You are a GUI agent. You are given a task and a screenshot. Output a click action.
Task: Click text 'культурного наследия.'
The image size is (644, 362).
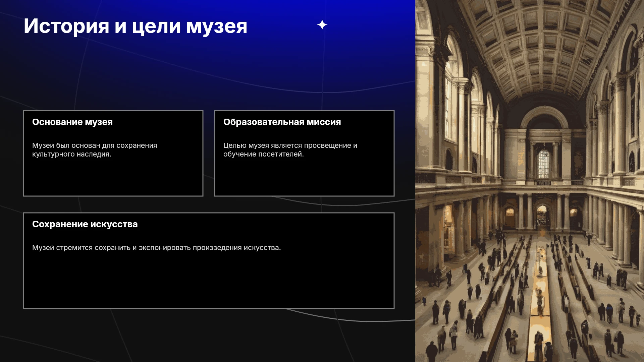point(71,154)
